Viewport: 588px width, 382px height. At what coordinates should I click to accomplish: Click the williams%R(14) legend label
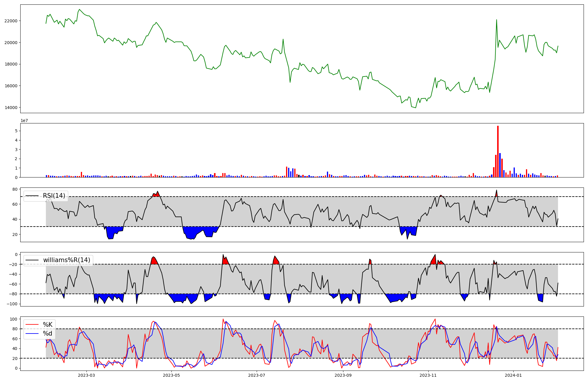pyautogui.click(x=66, y=260)
